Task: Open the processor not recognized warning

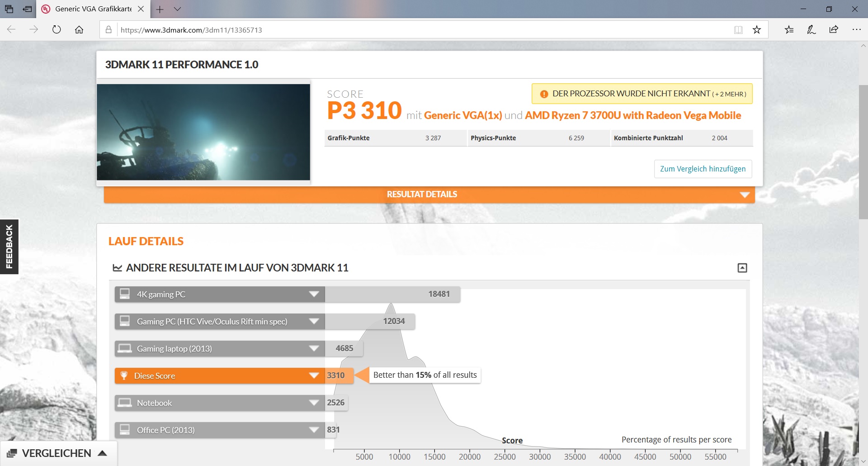Action: pyautogui.click(x=642, y=94)
